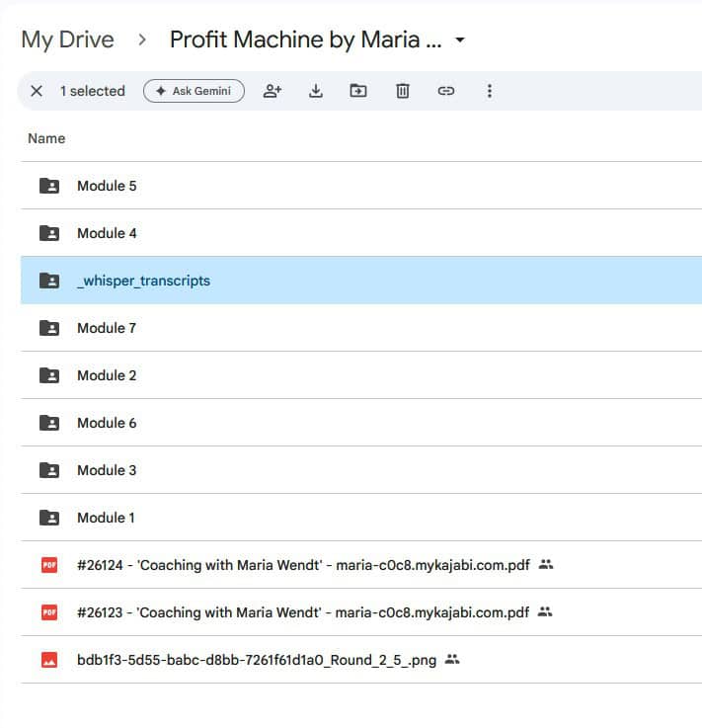Viewport: 702px width, 728px height.
Task: Select the Module 3 folder row
Action: click(361, 470)
